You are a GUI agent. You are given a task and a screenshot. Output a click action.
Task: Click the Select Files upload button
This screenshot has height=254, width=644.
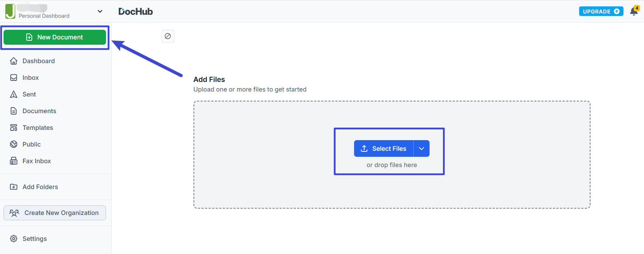(383, 149)
